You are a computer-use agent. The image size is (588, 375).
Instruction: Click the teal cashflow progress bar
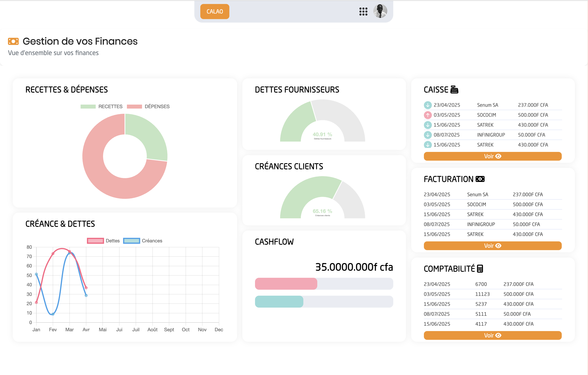[x=279, y=301]
